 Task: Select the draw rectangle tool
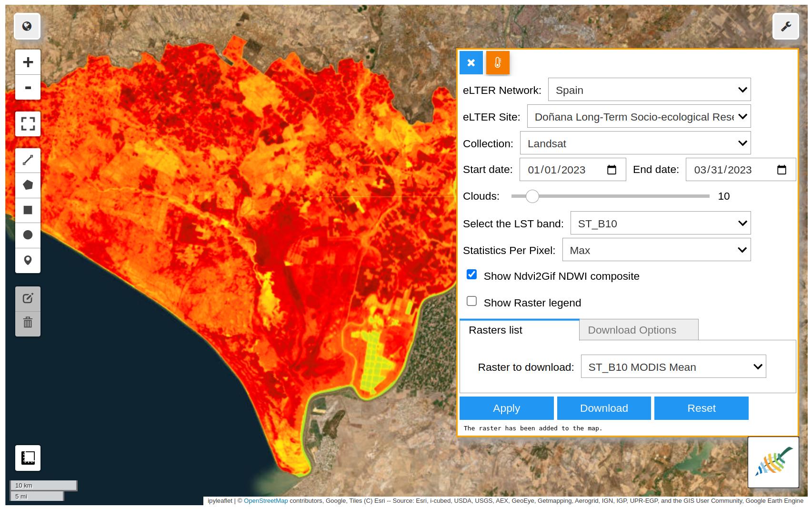pyautogui.click(x=28, y=210)
